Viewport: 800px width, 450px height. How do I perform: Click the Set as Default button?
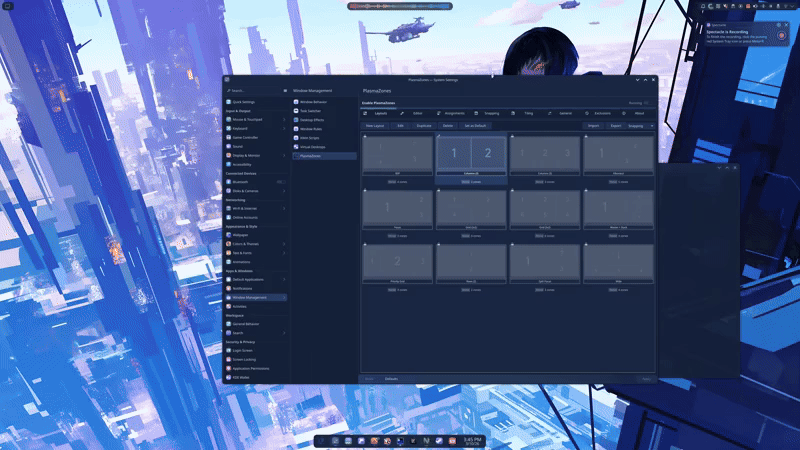(x=475, y=126)
